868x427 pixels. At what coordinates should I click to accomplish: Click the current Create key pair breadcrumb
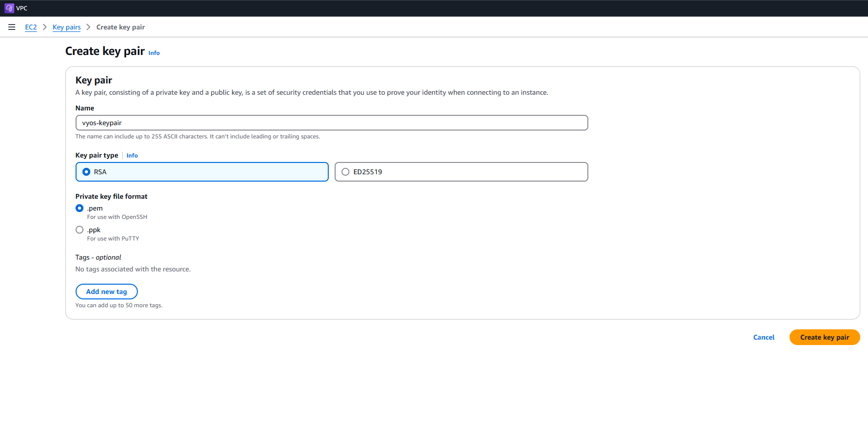pyautogui.click(x=120, y=27)
